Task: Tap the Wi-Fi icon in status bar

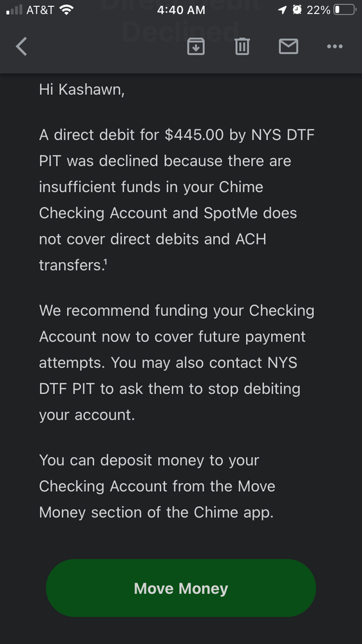Action: [66, 10]
